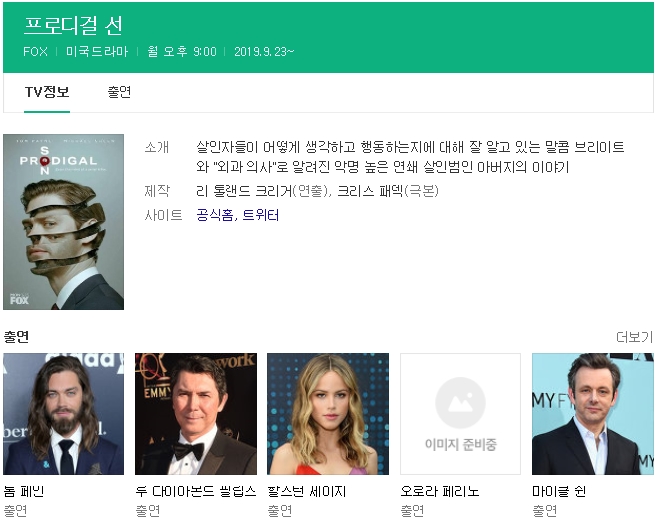Click 마이클 쉰's cast photo
This screenshot has width=661, height=526.
592,413
